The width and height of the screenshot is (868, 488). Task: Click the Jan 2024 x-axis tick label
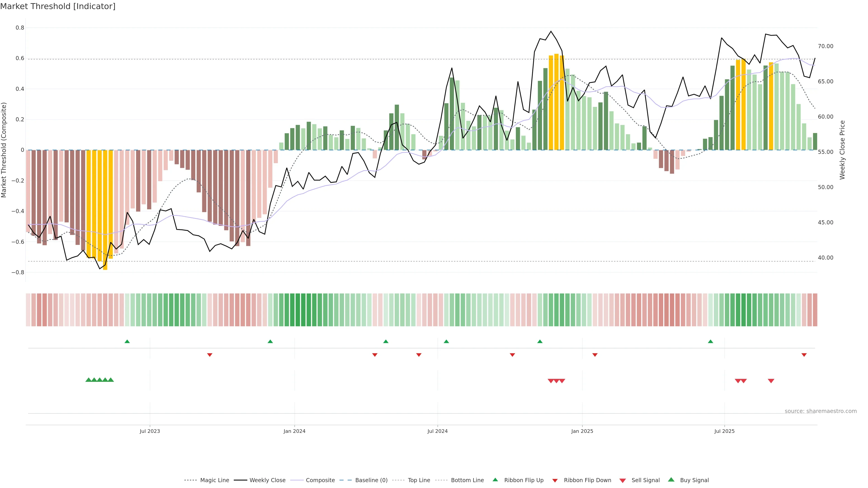point(294,431)
